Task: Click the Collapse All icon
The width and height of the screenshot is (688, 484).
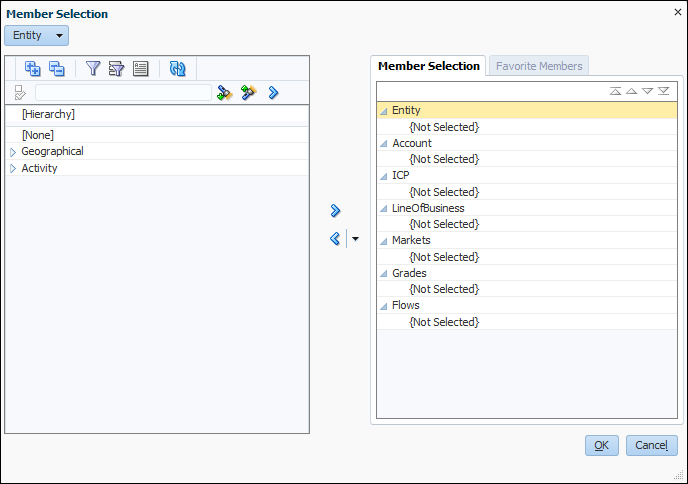Action: pyautogui.click(x=56, y=69)
